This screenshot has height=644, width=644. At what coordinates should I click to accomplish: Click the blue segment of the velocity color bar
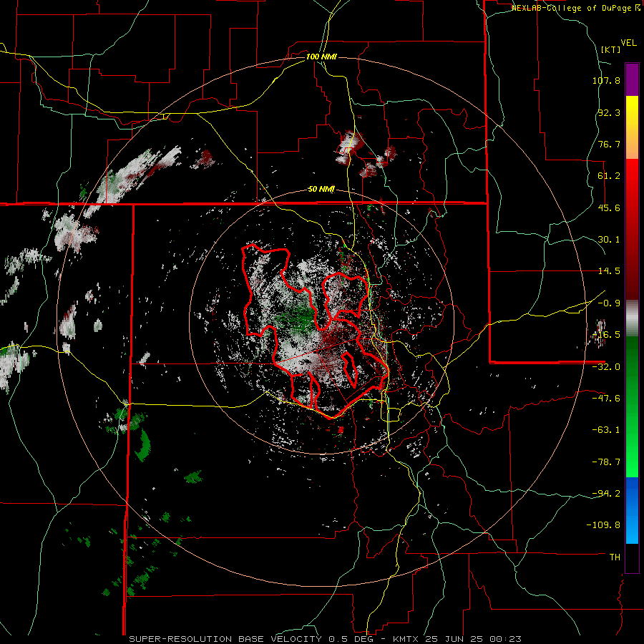632,510
